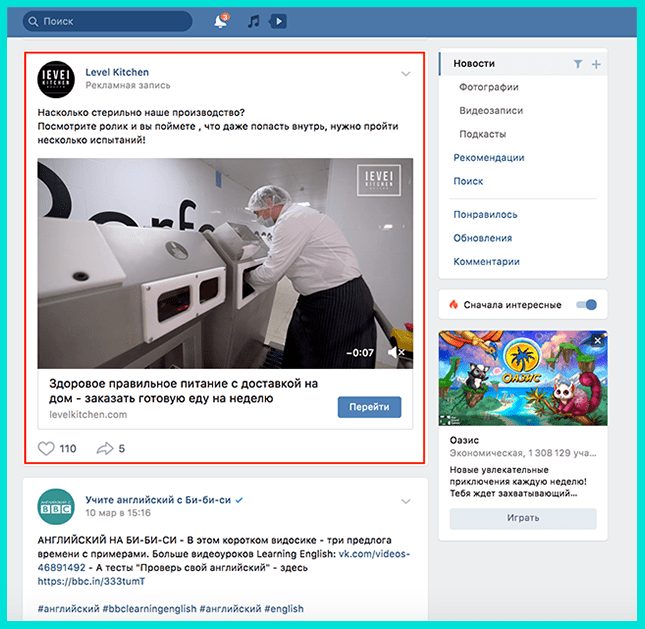645x629 pixels.
Task: Click the Здоровое правильное питание headline
Action: click(183, 391)
